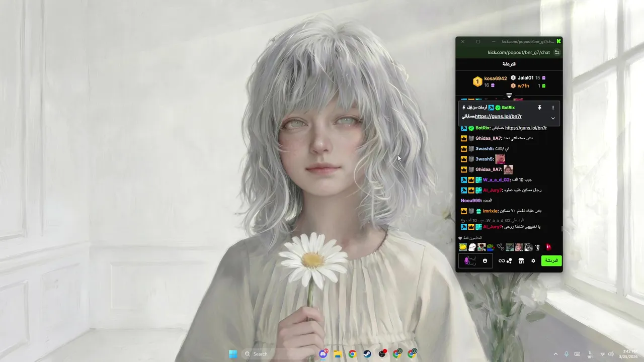Viewport: 644px width, 362px height.
Task: Open Discord from the taskbar
Action: (323, 354)
